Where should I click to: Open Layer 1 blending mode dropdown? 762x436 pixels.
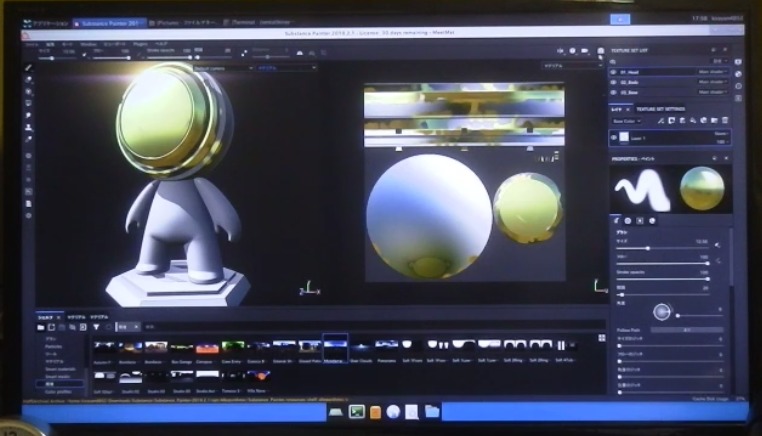721,134
